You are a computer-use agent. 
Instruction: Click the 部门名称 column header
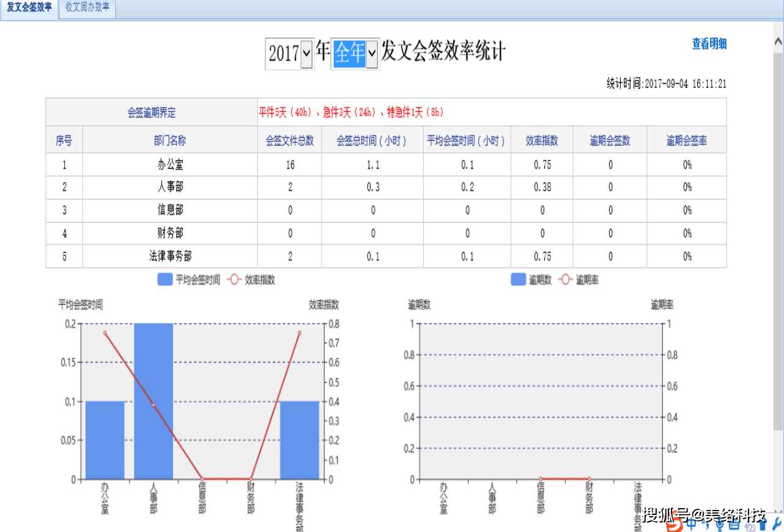coord(170,141)
